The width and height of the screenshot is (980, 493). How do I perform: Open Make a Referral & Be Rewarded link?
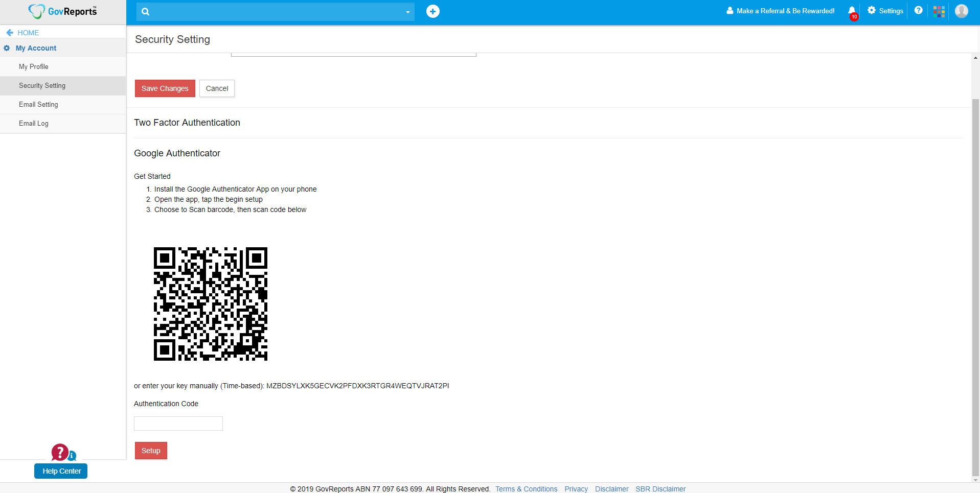[x=781, y=11]
